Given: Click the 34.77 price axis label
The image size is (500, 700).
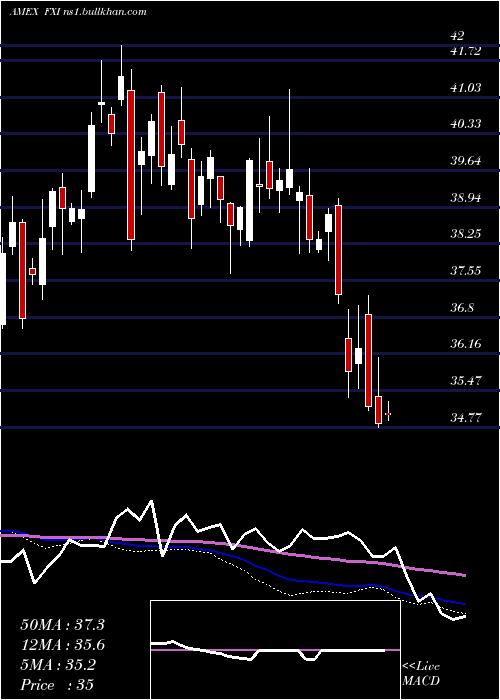Looking at the screenshot, I should 466,418.
